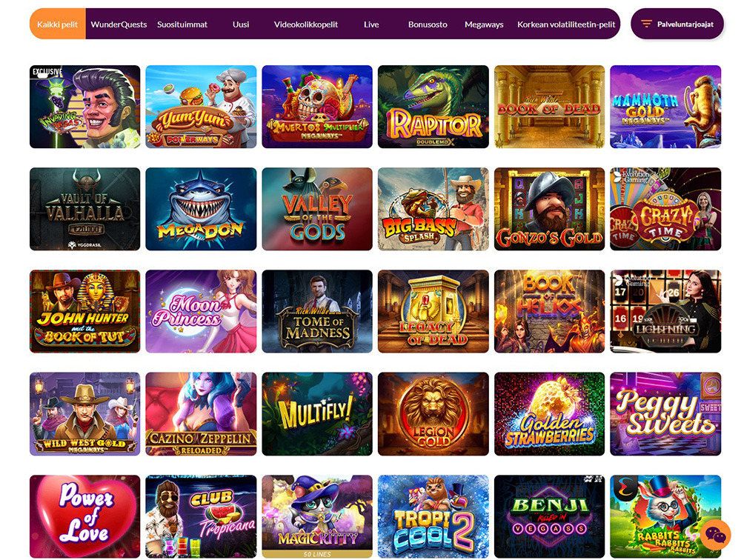Click the filter icon in Palveluntarjoajat
The width and height of the screenshot is (741, 560).
(646, 24)
